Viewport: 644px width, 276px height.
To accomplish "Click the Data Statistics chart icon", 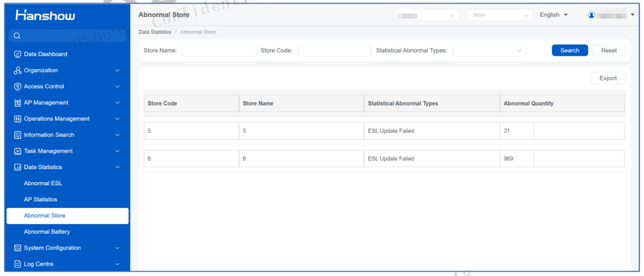I will 17,167.
